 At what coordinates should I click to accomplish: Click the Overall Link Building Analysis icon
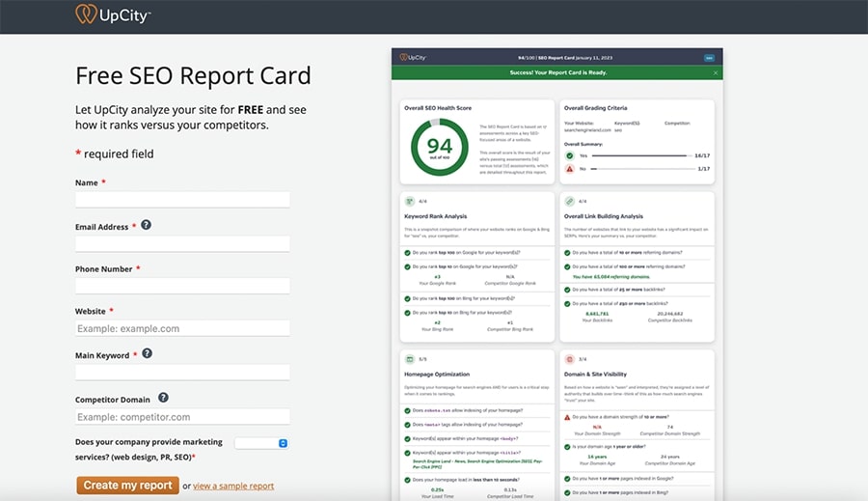(569, 202)
